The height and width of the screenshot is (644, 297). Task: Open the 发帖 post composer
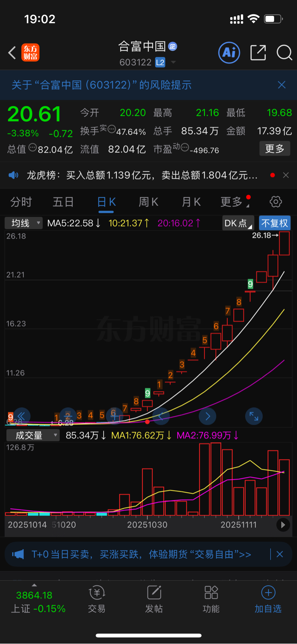tap(154, 599)
